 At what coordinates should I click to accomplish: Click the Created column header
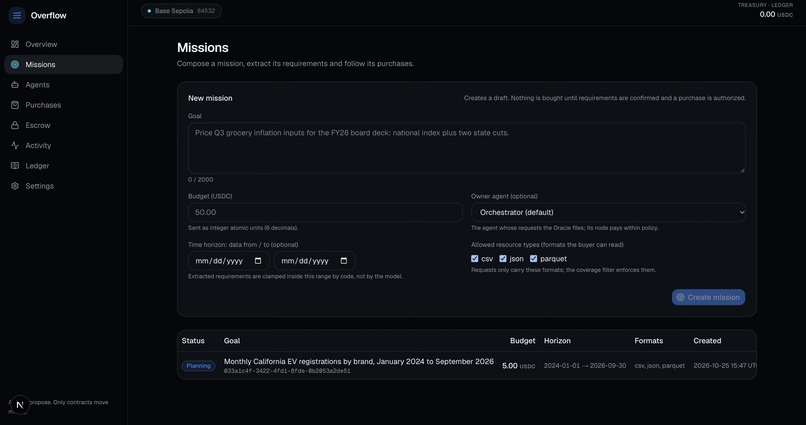707,341
